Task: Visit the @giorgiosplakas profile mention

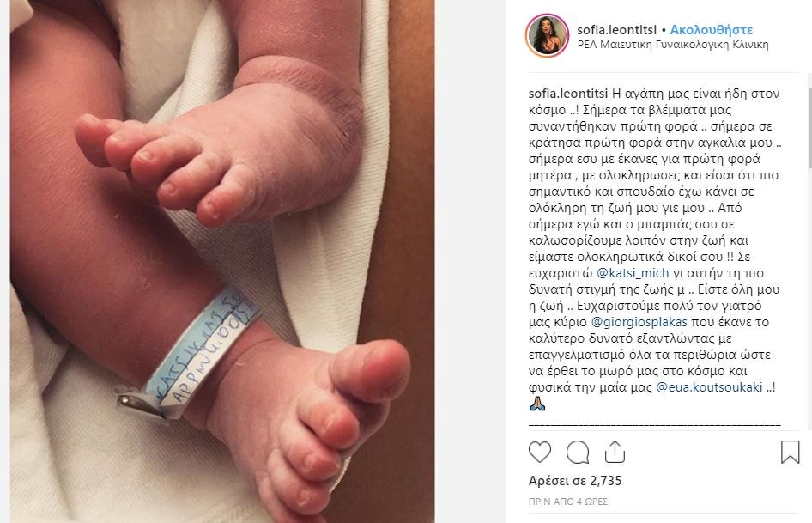Action: 639,322
